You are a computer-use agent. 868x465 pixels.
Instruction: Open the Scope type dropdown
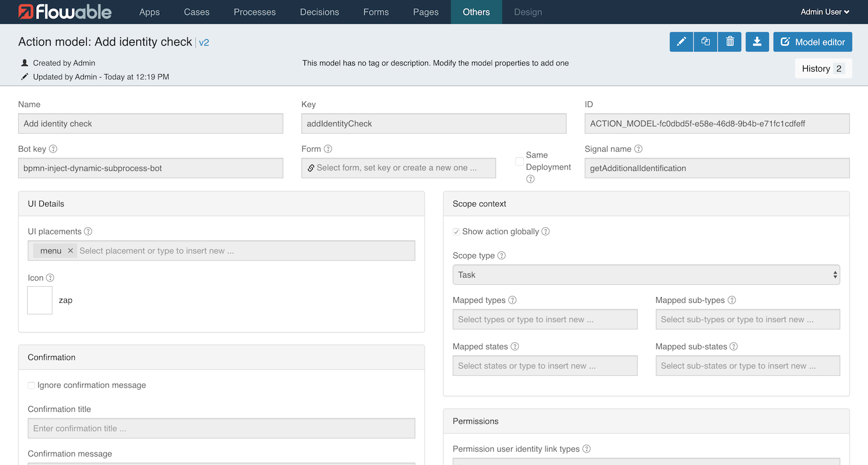(x=646, y=275)
